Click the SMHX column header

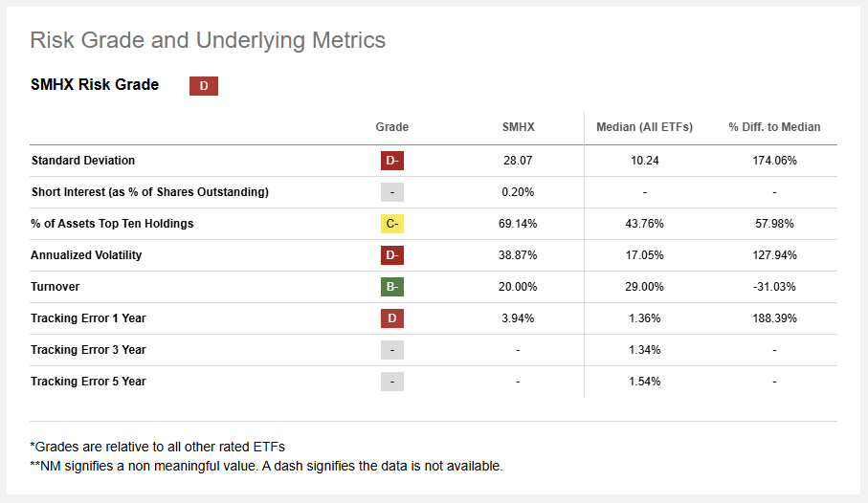pyautogui.click(x=518, y=127)
